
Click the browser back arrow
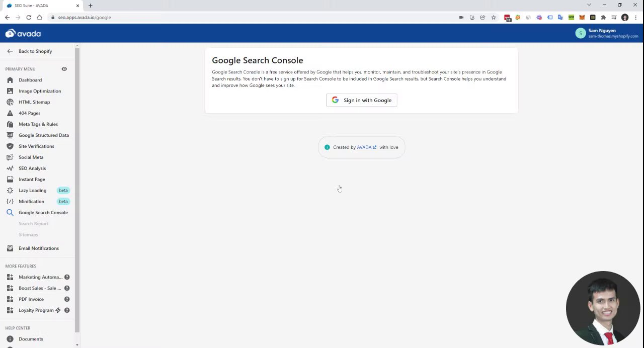tap(7, 17)
